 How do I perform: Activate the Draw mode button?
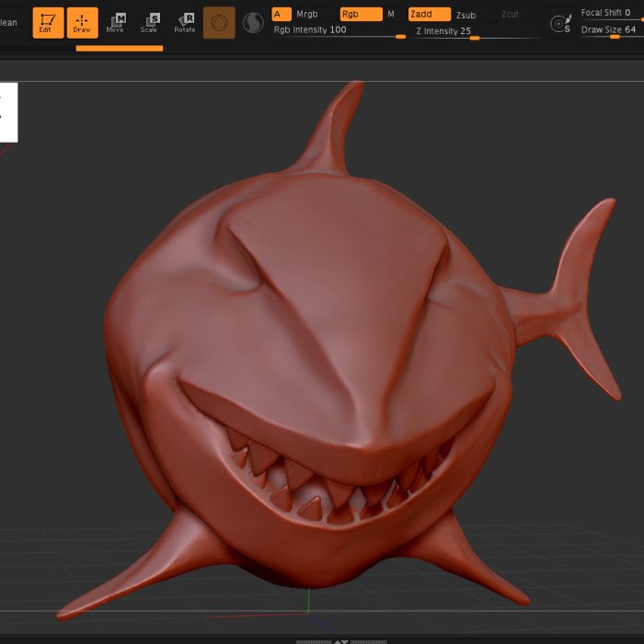click(82, 23)
